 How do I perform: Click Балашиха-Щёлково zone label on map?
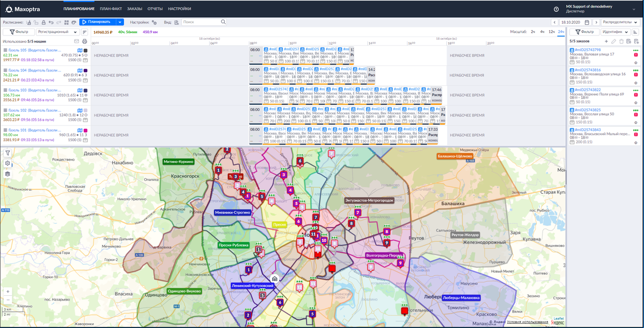[454, 156]
